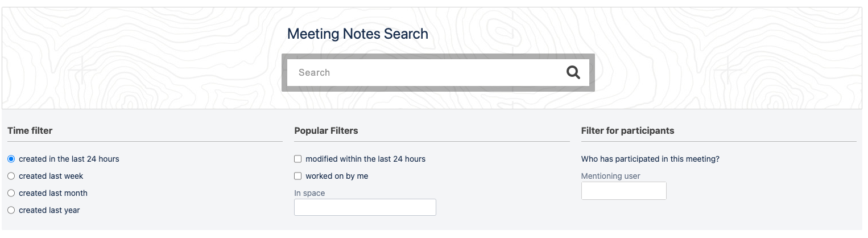Viewport: 868px width, 238px height.
Task: Click the "modified within the last 24 hours" label text
Action: 365,159
